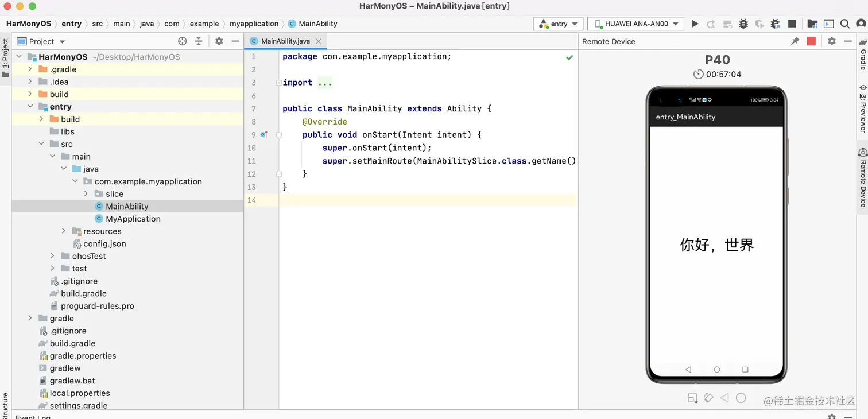Expand the slice package
The height and width of the screenshot is (419, 868).
(86, 194)
